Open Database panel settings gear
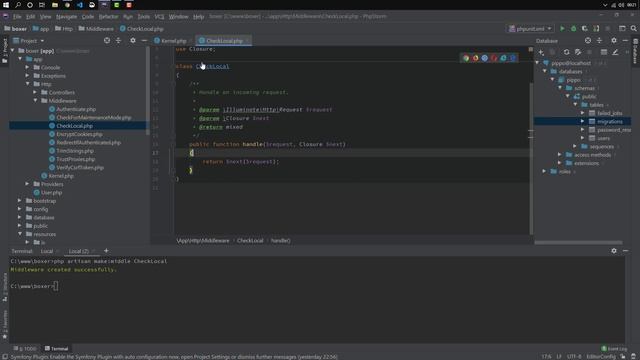The width and height of the screenshot is (640, 360). click(x=614, y=40)
